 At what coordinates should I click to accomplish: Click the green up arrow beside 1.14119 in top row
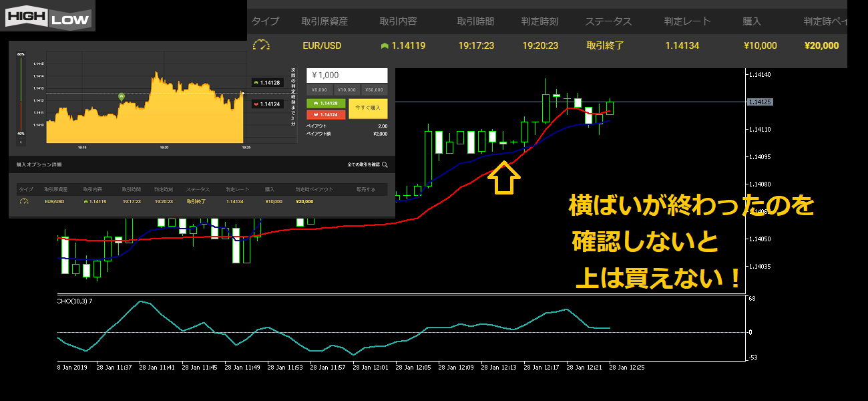tap(384, 46)
